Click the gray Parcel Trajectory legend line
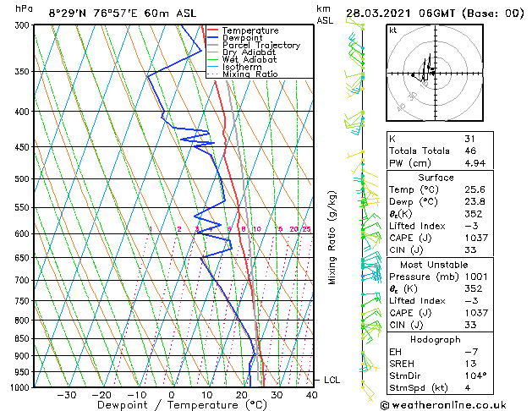Viewport: 532px width, 411px height. click(212, 45)
